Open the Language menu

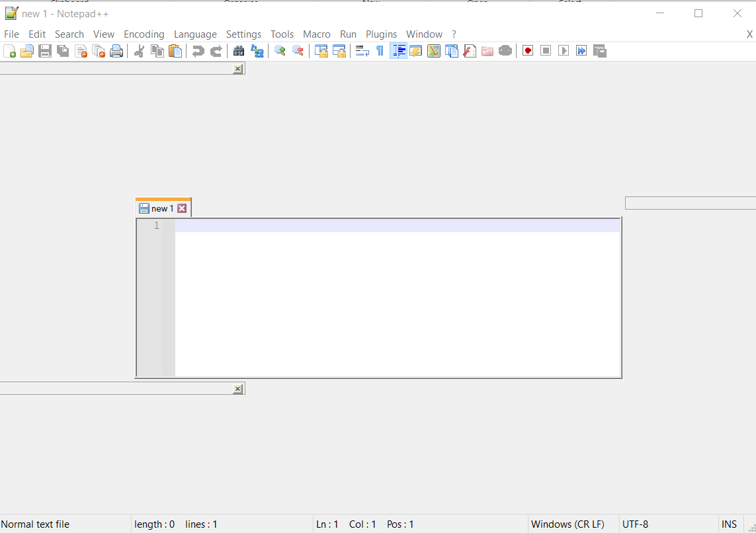pyautogui.click(x=195, y=34)
